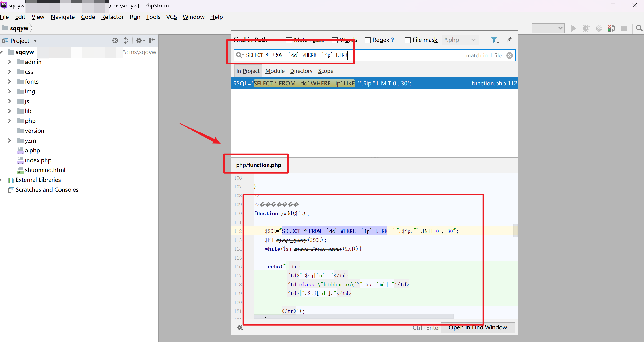This screenshot has width=644, height=342.
Task: Open the *.php file mask dropdown
Action: click(460, 40)
